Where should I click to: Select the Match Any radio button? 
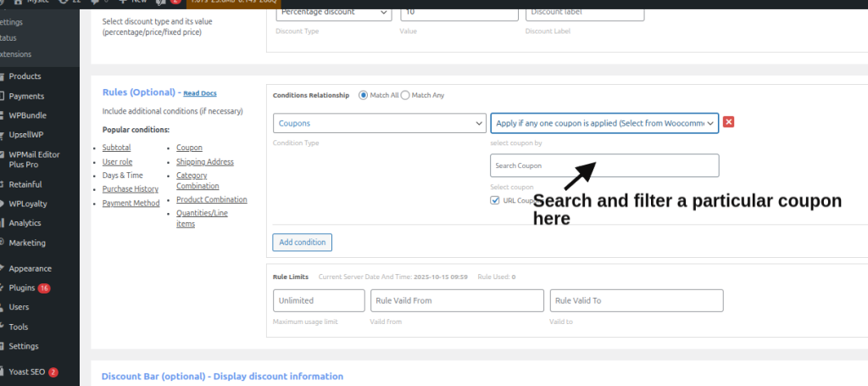coord(405,95)
